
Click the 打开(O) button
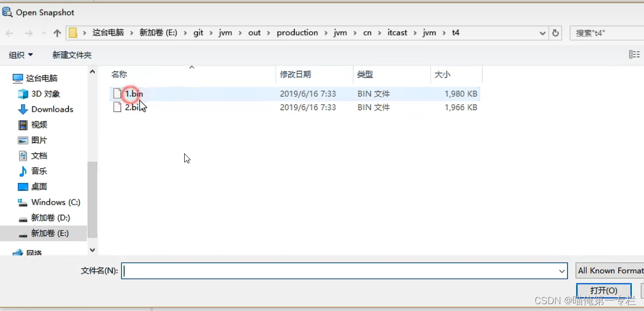(x=604, y=291)
